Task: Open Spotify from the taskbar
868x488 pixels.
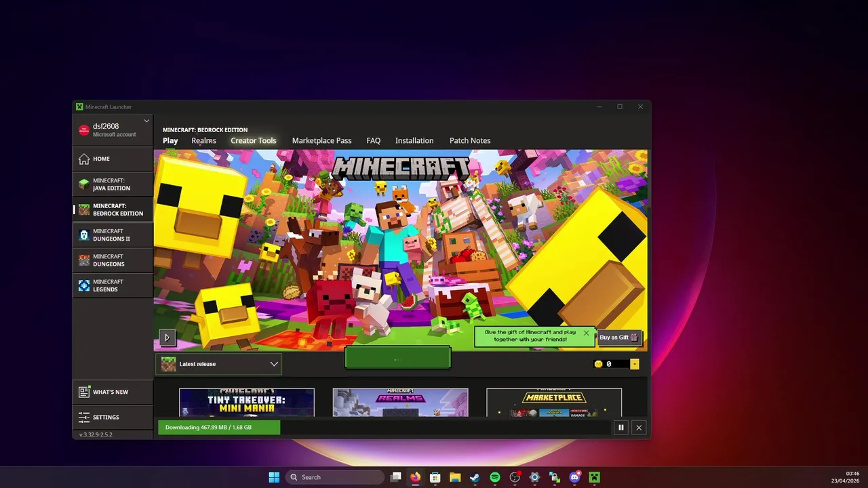Action: point(495,477)
